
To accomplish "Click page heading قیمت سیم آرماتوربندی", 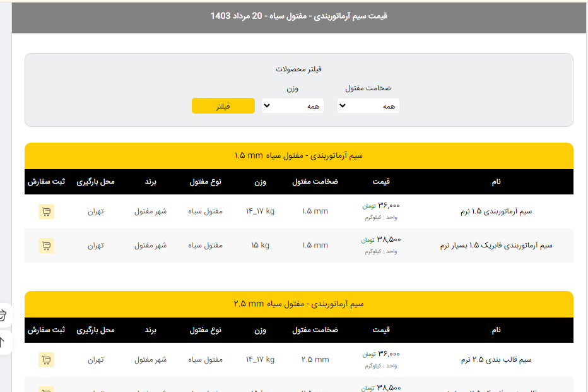I will (x=299, y=16).
